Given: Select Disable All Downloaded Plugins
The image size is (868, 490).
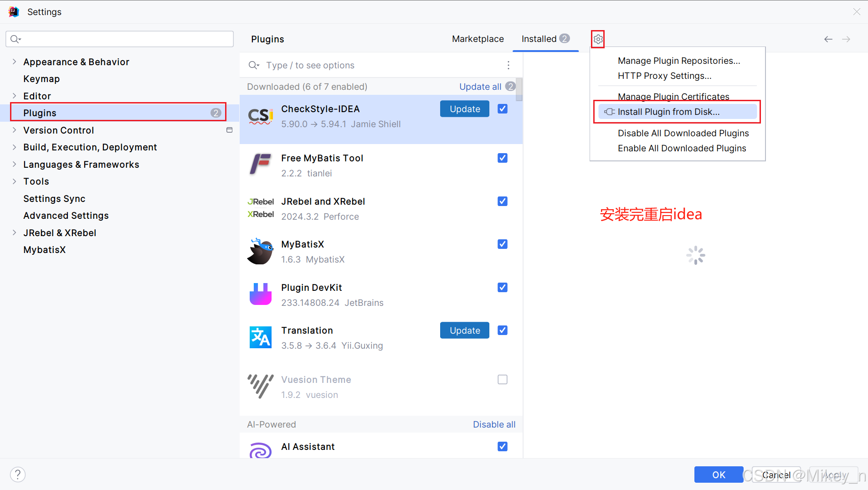Looking at the screenshot, I should click(x=683, y=133).
